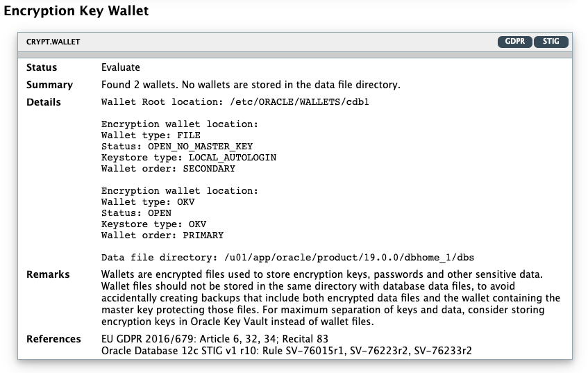The image size is (588, 373).
Task: Click the CRYPT.WALLET header label
Action: [53, 42]
